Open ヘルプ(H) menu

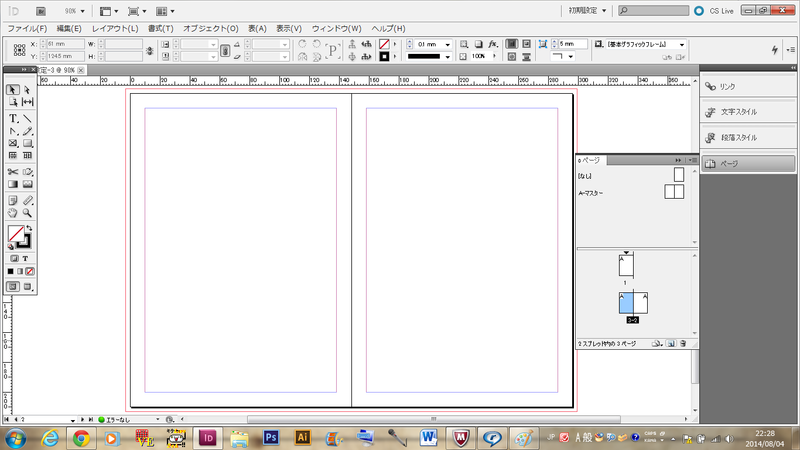(x=388, y=29)
